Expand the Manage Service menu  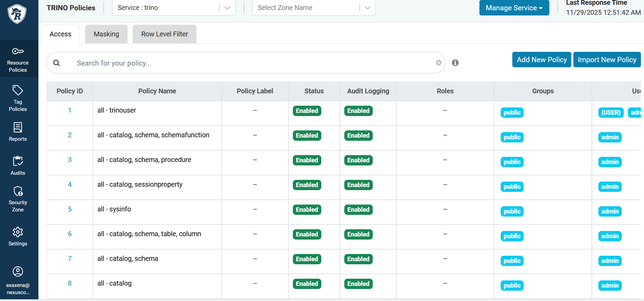tap(514, 8)
